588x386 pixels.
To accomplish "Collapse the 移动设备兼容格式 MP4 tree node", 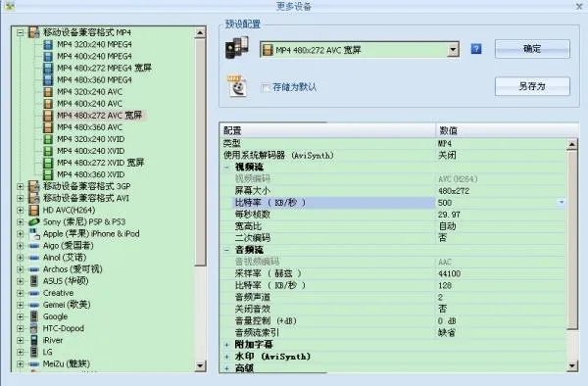I will click(x=20, y=32).
